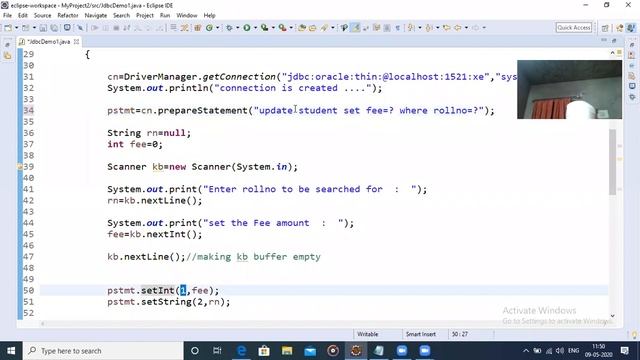
Task: Click the Writable status bar entry
Action: [x=368, y=334]
